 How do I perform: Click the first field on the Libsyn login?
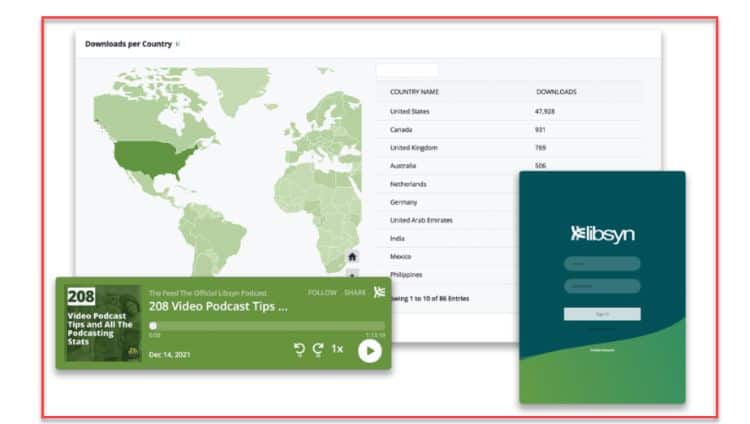pos(602,263)
